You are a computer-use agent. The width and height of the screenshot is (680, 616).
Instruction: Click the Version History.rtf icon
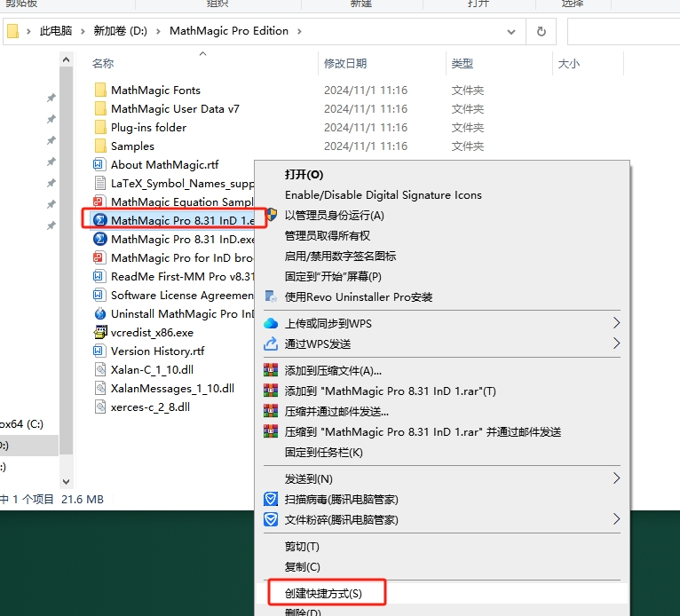point(99,351)
